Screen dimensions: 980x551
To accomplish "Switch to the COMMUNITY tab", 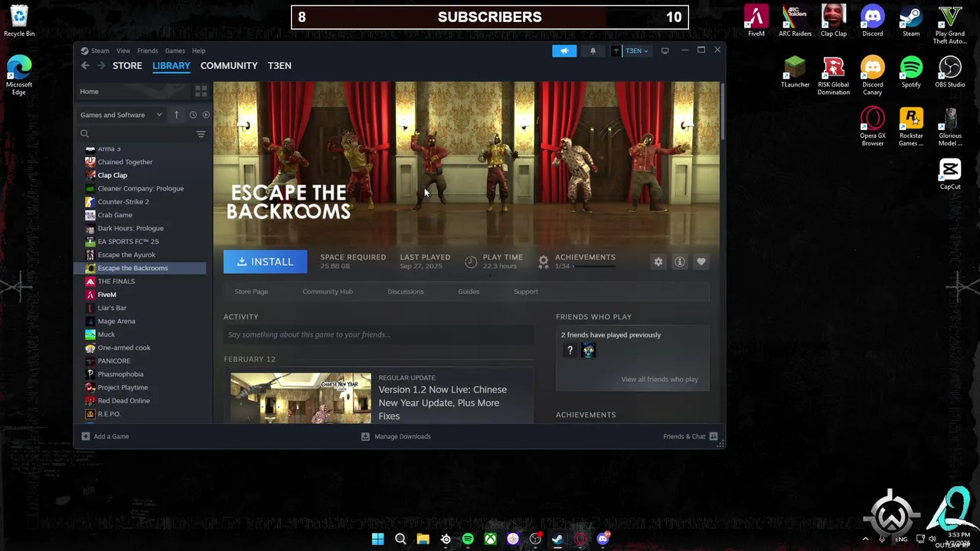I will pos(229,66).
